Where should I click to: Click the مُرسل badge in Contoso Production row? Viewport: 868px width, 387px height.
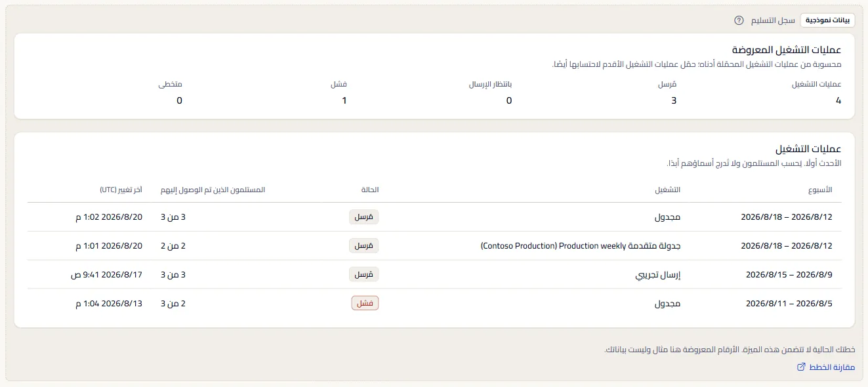tap(363, 246)
